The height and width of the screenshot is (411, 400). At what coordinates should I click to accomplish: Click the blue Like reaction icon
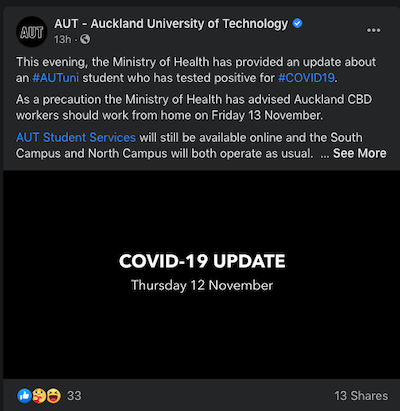(x=24, y=396)
